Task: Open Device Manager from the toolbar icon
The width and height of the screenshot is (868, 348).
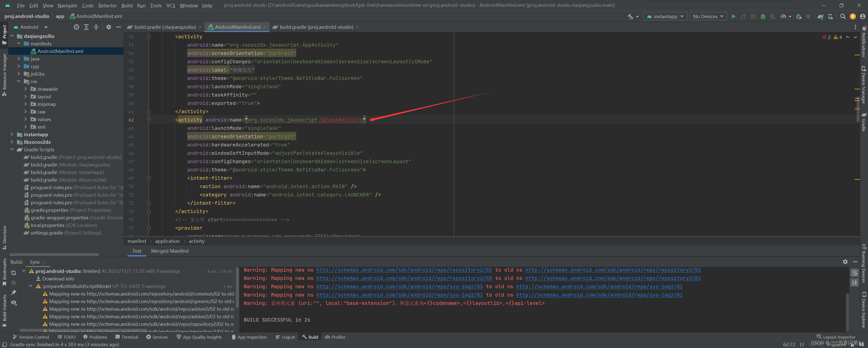Action: (x=830, y=16)
